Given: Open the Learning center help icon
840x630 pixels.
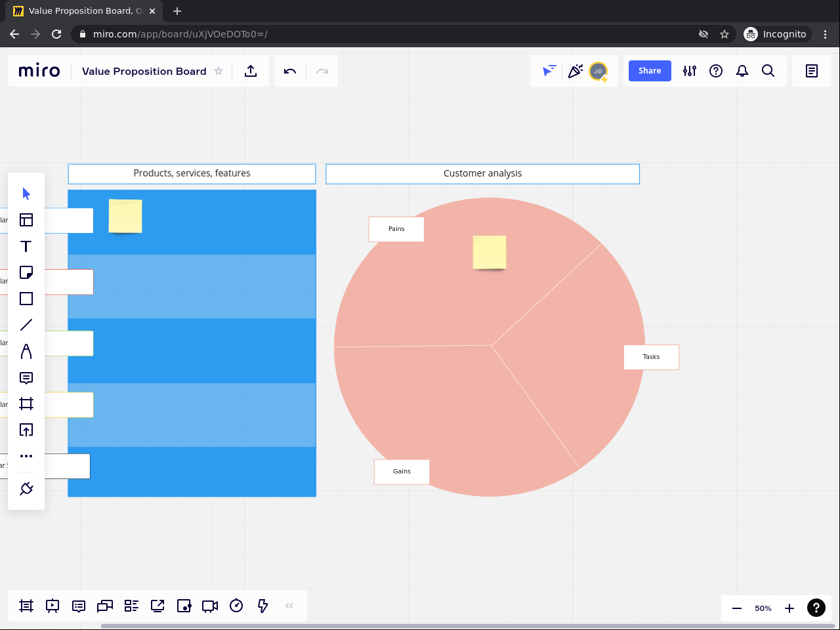Looking at the screenshot, I should 716,71.
